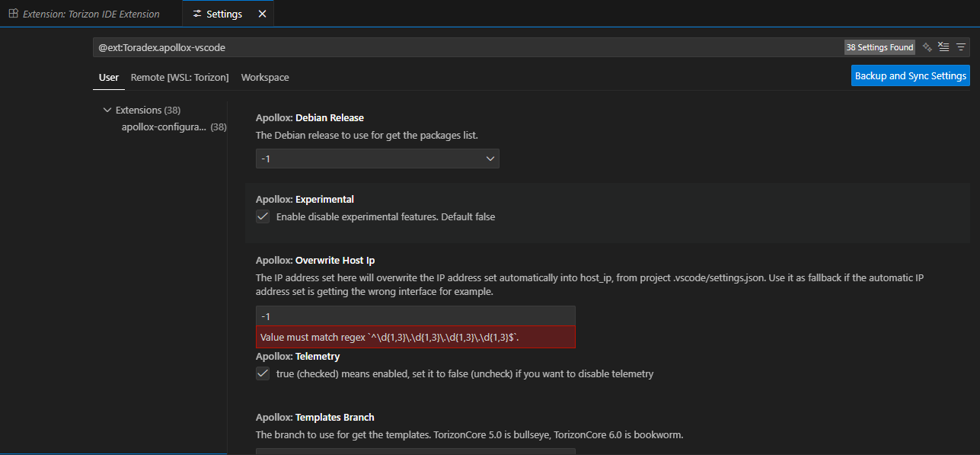Open the settings filter menu
This screenshot has width=980, height=455.
coord(961,47)
